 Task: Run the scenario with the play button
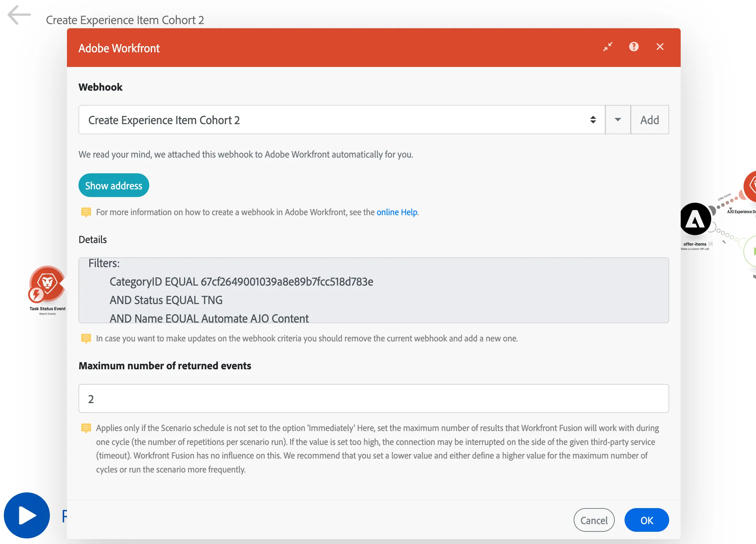pyautogui.click(x=27, y=515)
